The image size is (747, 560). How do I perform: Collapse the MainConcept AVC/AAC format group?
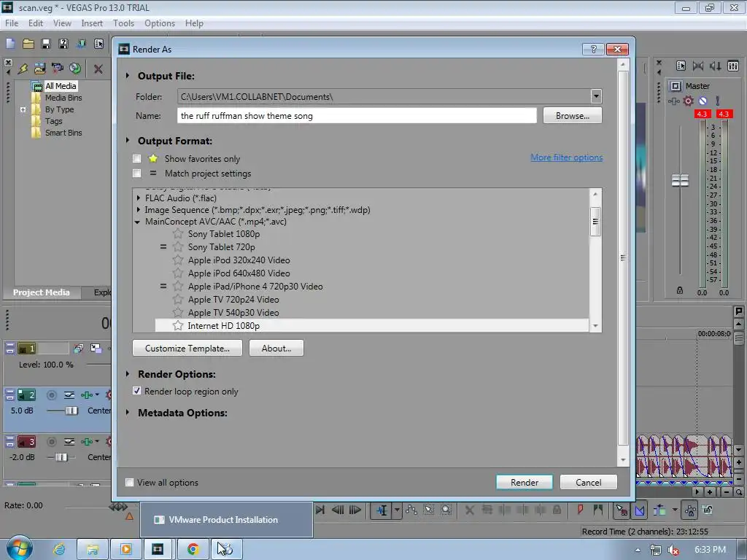138,222
